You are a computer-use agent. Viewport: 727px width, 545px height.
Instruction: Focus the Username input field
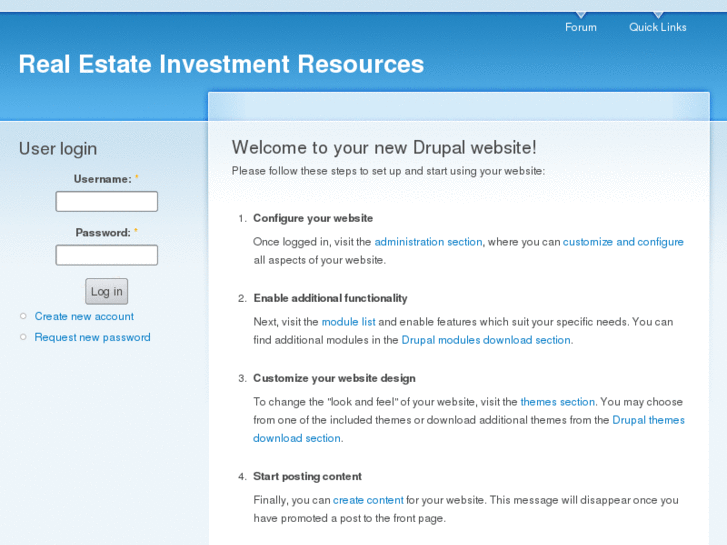(x=107, y=201)
